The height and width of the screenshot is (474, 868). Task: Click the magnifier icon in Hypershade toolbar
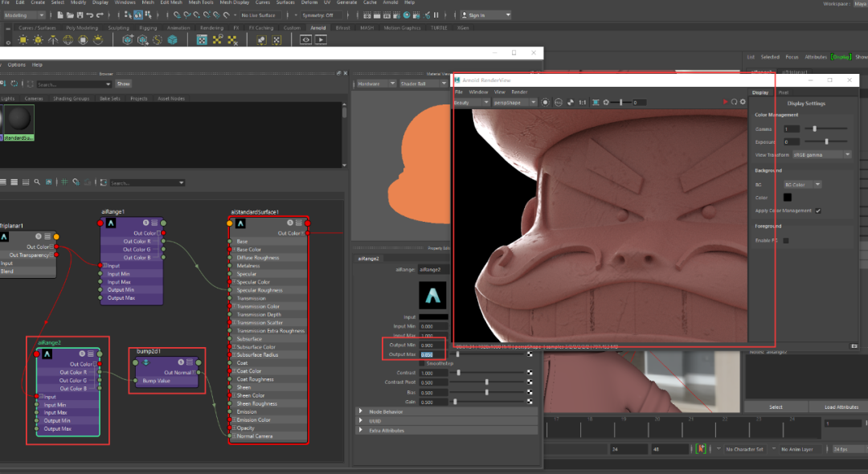point(37,182)
